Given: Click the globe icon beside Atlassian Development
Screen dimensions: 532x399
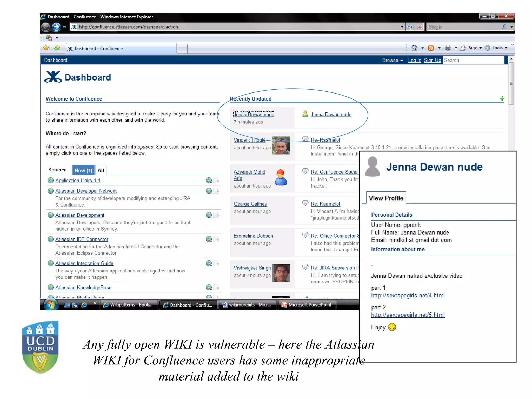Looking at the screenshot, I should [x=51, y=215].
